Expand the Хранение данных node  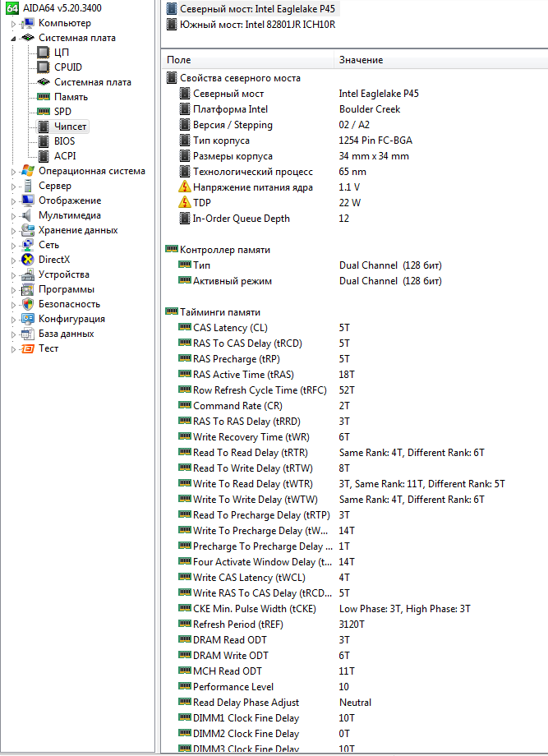pos(13,231)
